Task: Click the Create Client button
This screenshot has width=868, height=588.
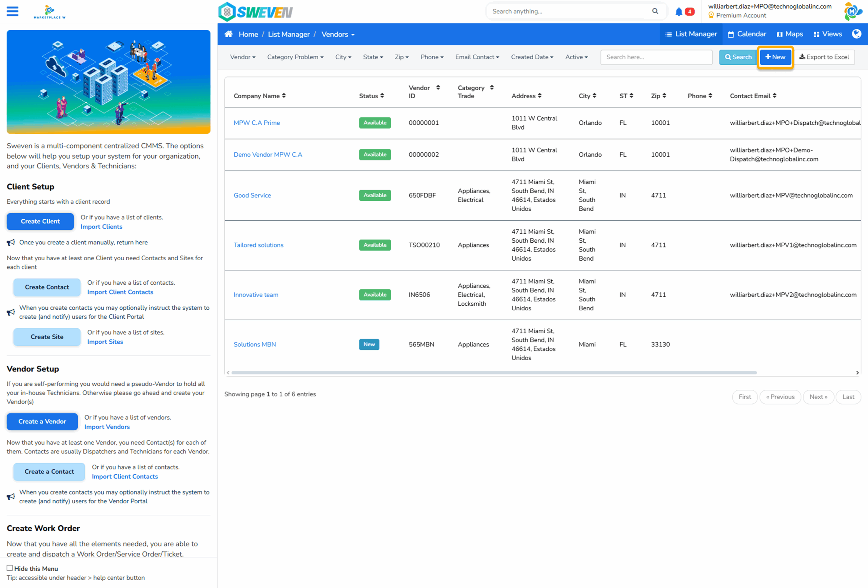Action: 40,221
